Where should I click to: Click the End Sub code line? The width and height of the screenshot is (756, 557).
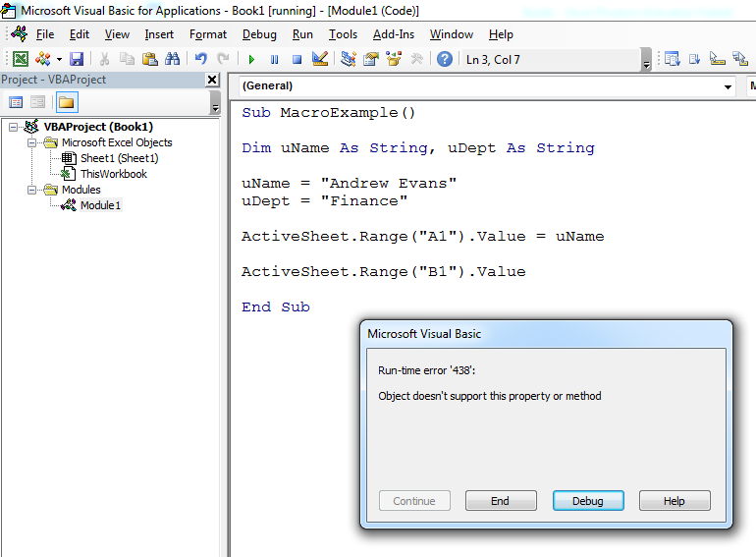pos(276,307)
